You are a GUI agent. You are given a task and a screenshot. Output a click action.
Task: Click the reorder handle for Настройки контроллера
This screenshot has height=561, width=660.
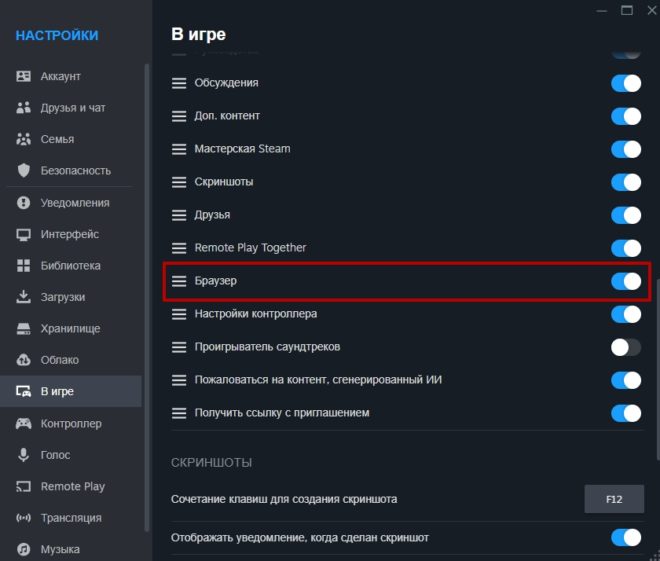[179, 314]
